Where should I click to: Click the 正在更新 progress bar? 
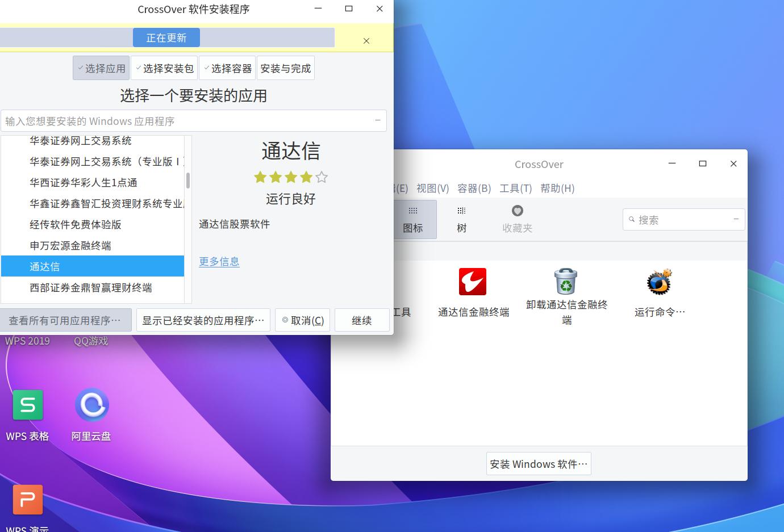[x=166, y=37]
